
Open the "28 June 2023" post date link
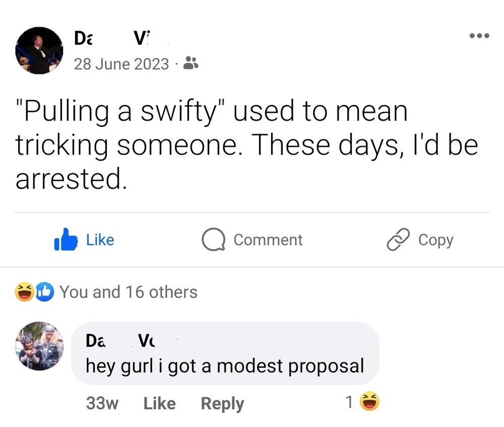pyautogui.click(x=121, y=64)
